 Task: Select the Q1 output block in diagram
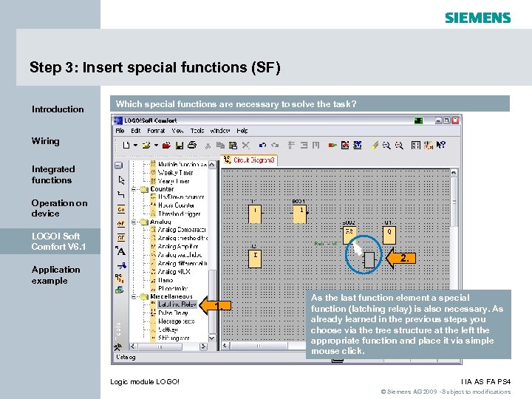(389, 235)
